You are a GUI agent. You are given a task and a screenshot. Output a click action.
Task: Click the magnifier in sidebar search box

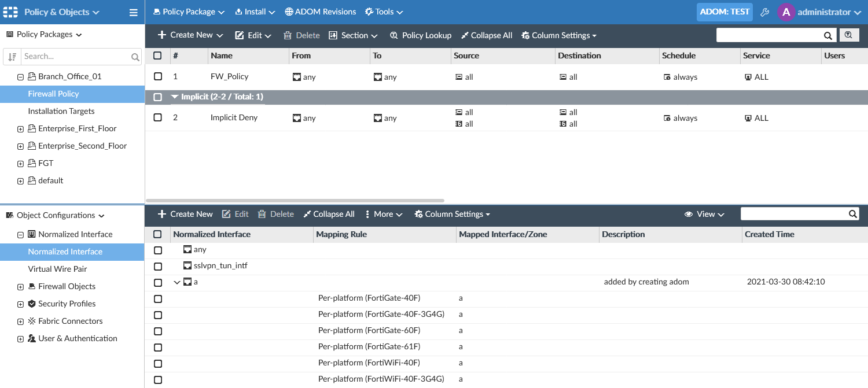(x=135, y=57)
